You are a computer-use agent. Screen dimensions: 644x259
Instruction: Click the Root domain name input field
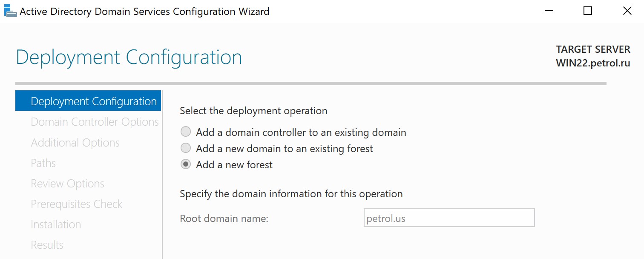[x=449, y=218]
